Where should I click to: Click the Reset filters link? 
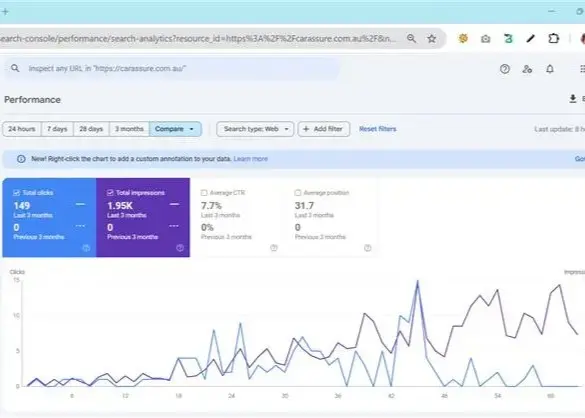pyautogui.click(x=378, y=129)
